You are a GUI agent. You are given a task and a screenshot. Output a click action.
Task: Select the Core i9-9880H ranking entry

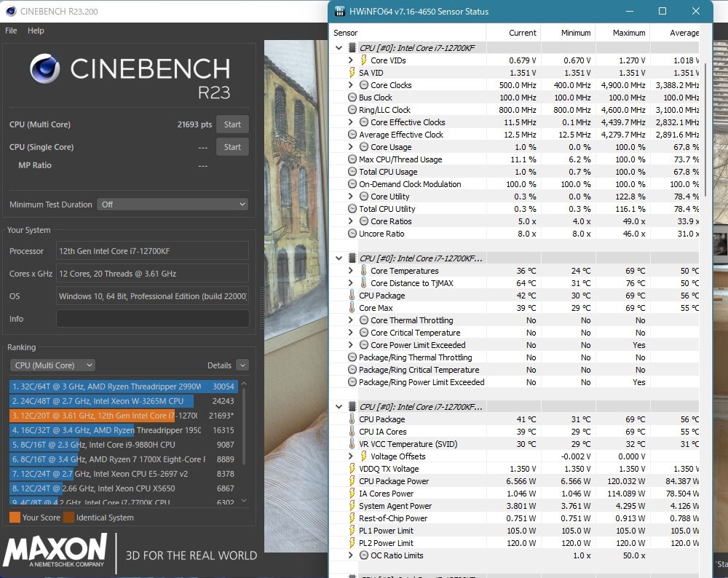click(124, 445)
